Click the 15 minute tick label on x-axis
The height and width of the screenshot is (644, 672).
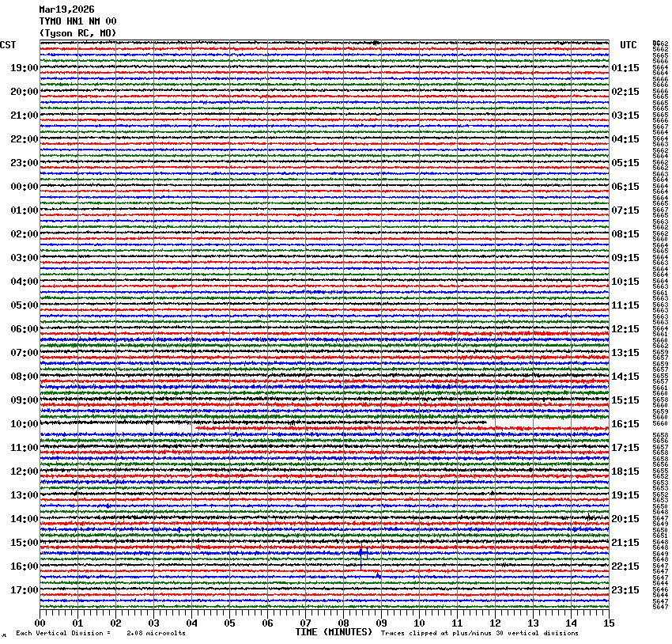pos(608,623)
